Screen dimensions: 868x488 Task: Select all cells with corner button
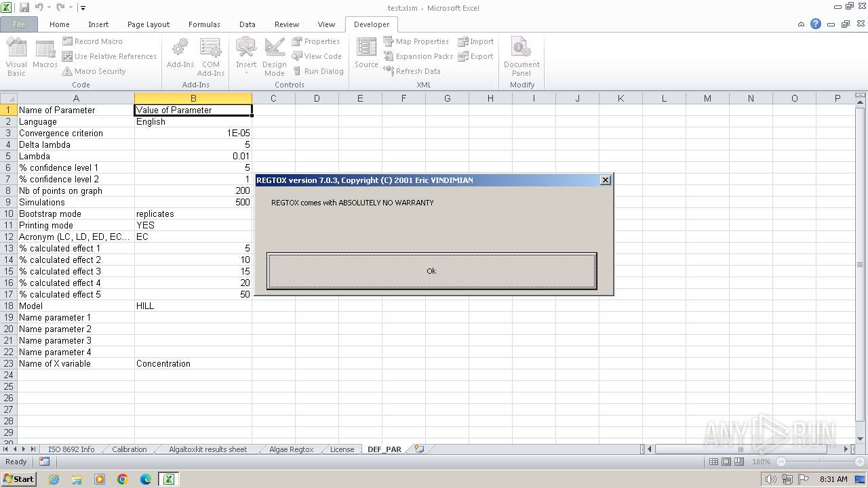point(8,98)
